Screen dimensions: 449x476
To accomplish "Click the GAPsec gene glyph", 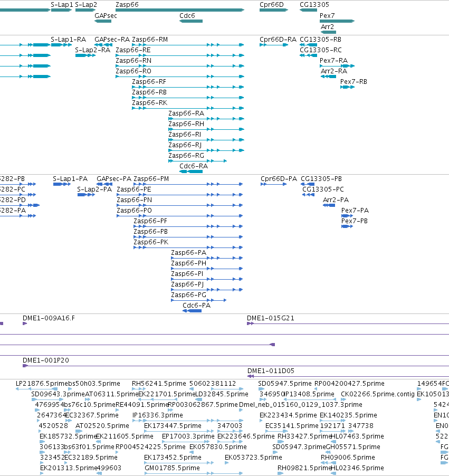I will tap(103, 21).
